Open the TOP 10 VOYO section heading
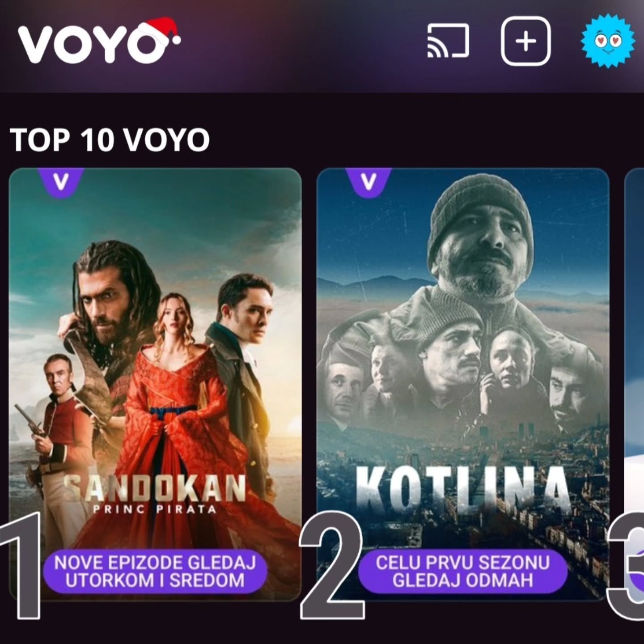The width and height of the screenshot is (644, 644). 110,140
